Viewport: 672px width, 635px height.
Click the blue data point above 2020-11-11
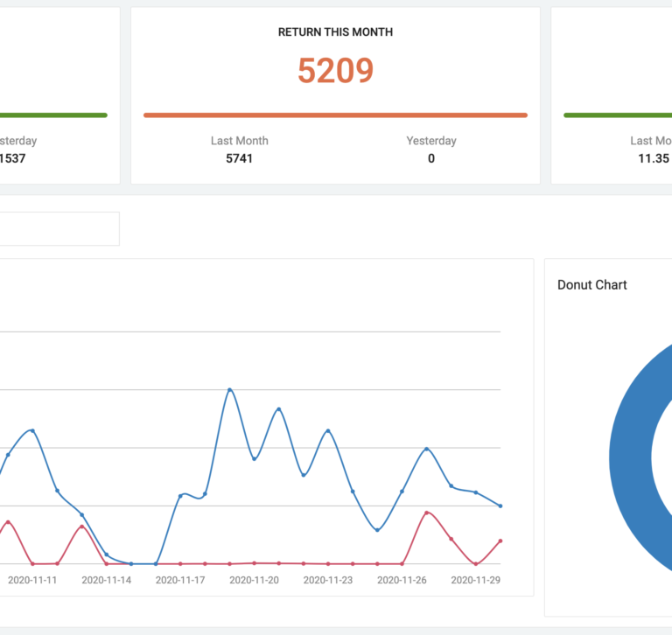pos(32,430)
